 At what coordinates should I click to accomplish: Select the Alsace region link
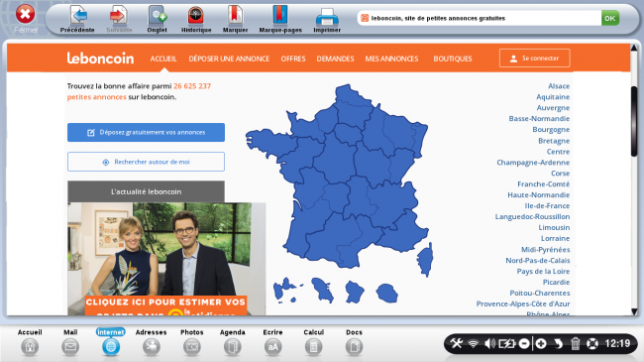(x=559, y=86)
